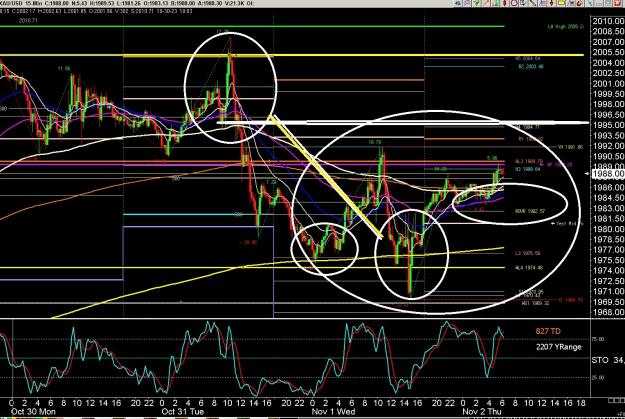Image resolution: width=625 pixels, height=419 pixels.
Task: Click the 1988.00 current price marker
Action: 608,174
